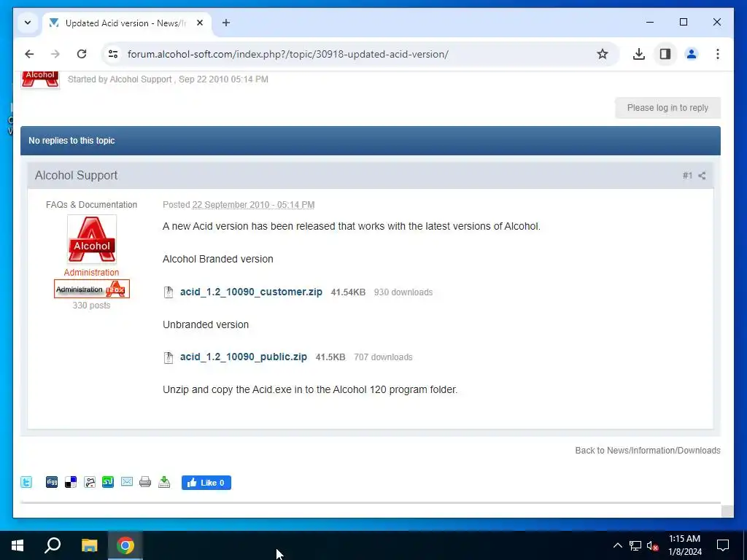Click the Administration rank badge image

point(91,289)
